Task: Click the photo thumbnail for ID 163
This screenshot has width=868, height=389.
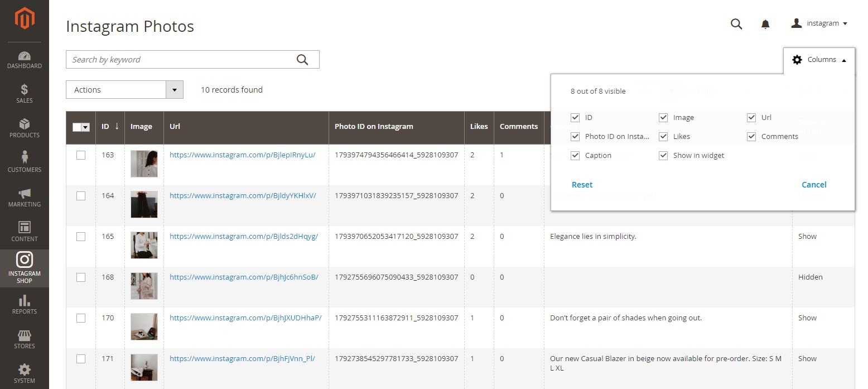Action: [x=144, y=164]
